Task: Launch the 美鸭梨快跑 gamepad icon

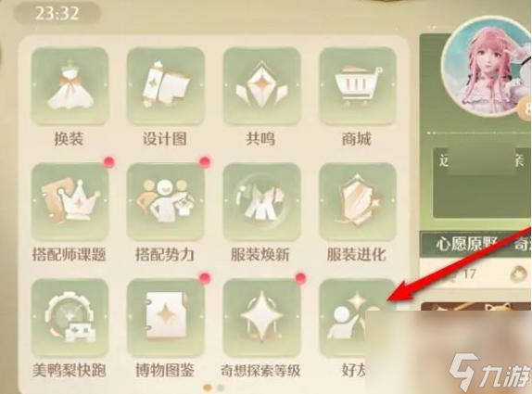Action: 70,317
